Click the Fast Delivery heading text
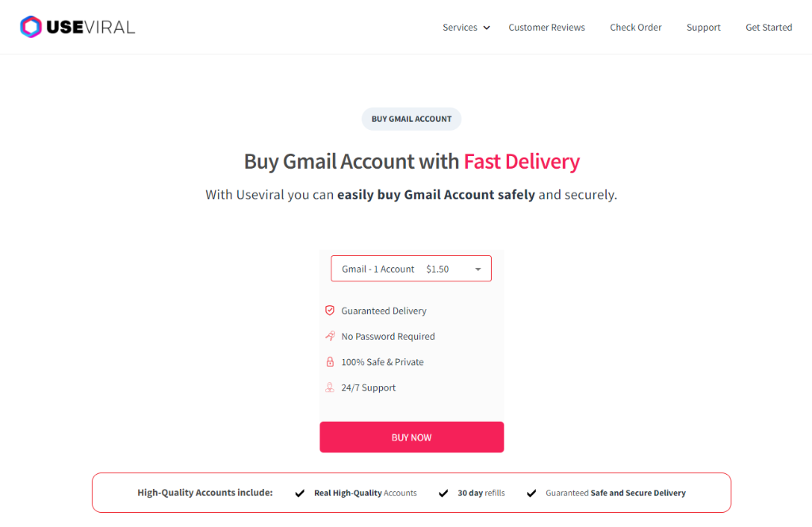Viewport: 812px width, 527px height. [x=522, y=162]
